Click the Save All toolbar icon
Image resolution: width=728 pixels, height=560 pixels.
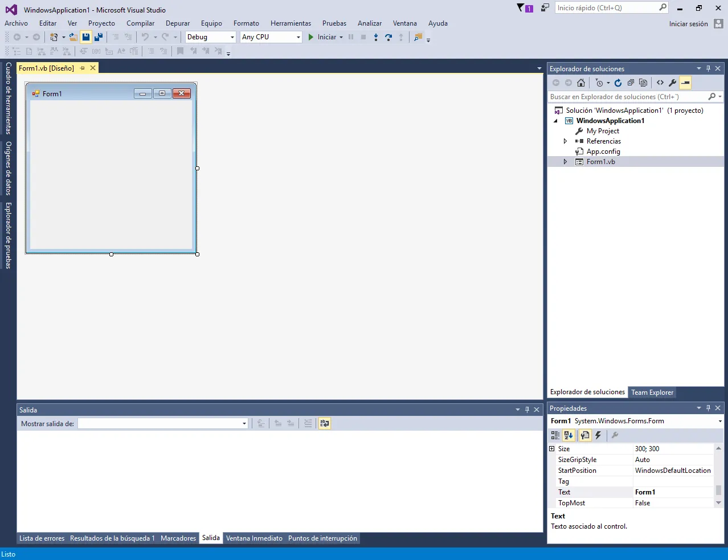99,37
